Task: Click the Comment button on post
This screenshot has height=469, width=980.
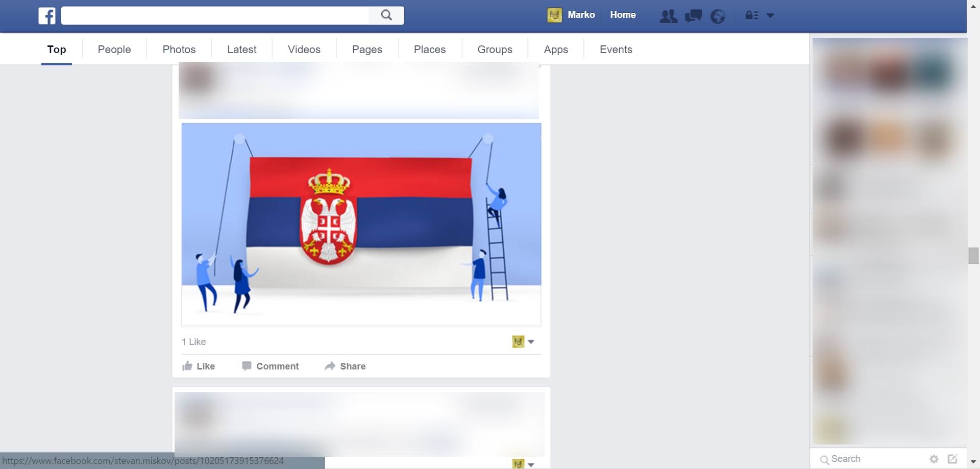Action: tap(271, 366)
